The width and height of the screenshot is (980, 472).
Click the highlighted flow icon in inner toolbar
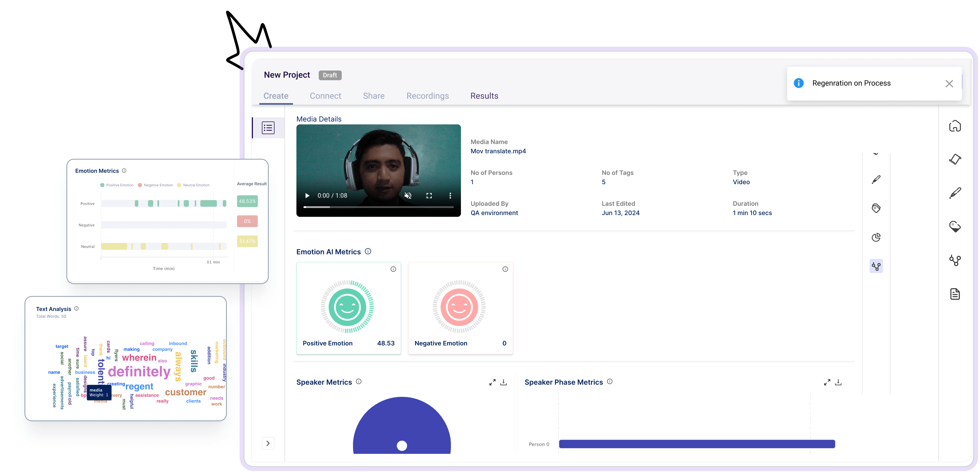point(876,266)
